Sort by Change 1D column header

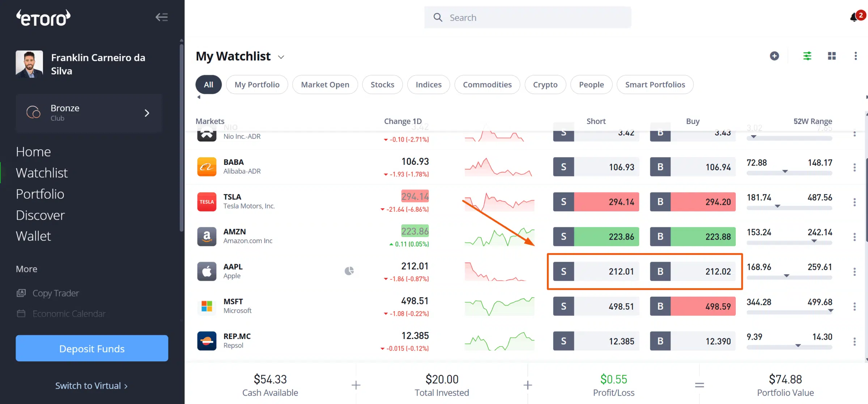click(x=403, y=121)
